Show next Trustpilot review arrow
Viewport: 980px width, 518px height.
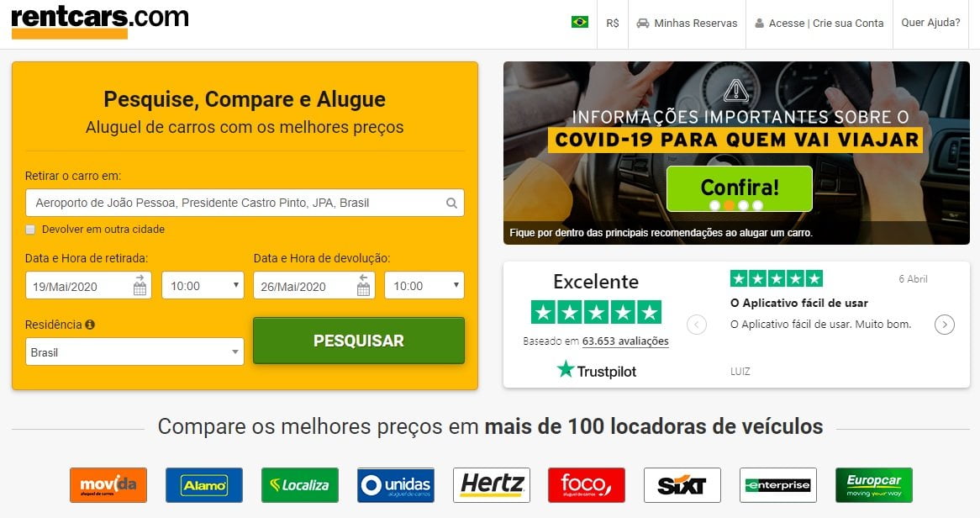coord(945,325)
